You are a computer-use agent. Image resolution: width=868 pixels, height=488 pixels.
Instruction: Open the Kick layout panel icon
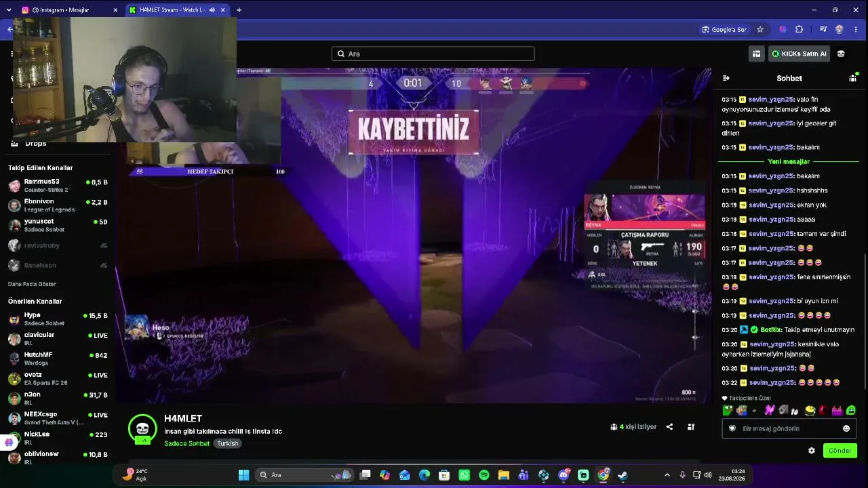(x=756, y=54)
